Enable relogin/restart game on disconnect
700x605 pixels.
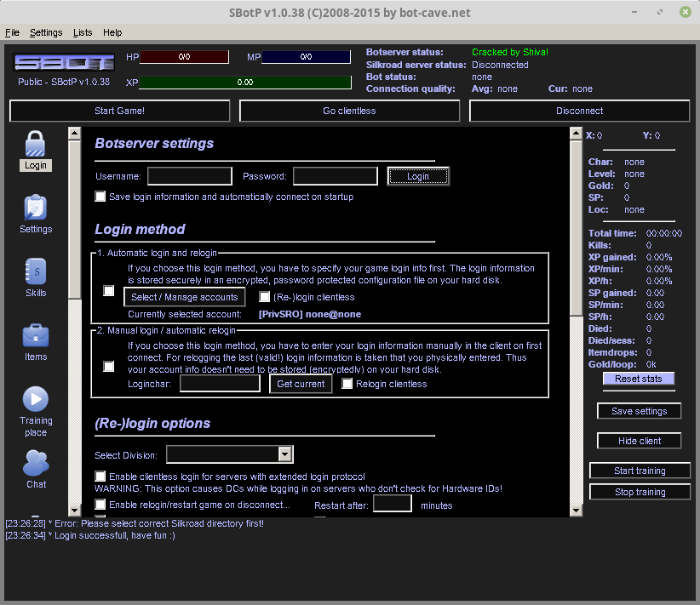100,504
